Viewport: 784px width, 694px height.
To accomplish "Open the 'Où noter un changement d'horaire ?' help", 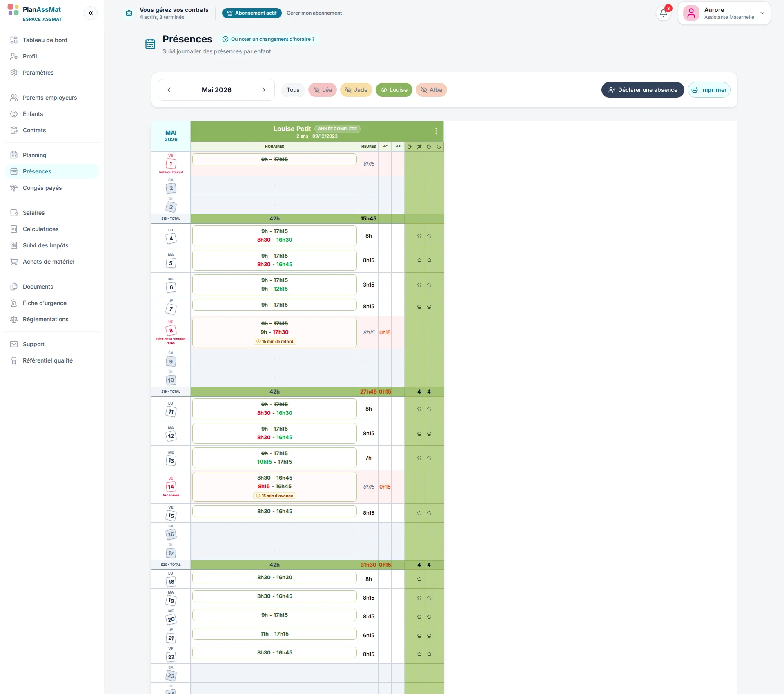I will click(x=268, y=39).
